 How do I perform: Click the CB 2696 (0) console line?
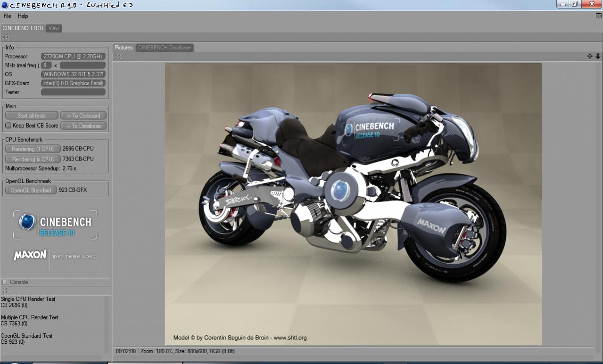[x=14, y=305]
